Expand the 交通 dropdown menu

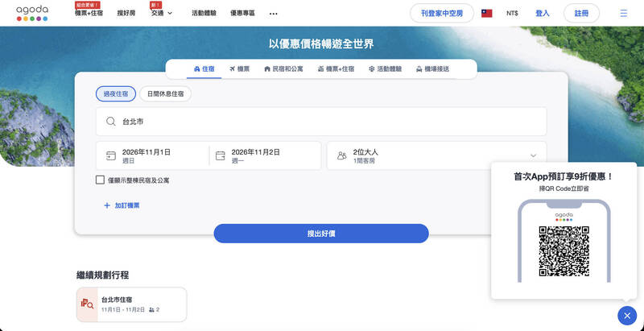tap(162, 13)
